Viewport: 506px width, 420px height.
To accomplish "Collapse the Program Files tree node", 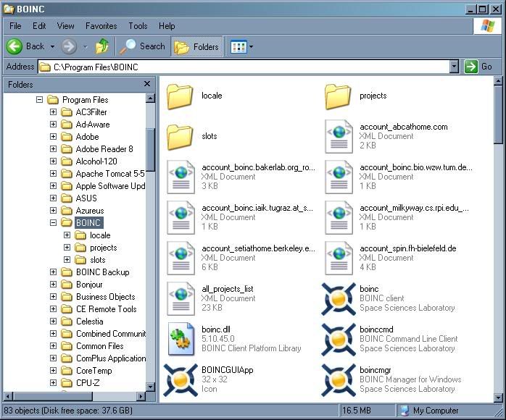I will click(x=39, y=100).
